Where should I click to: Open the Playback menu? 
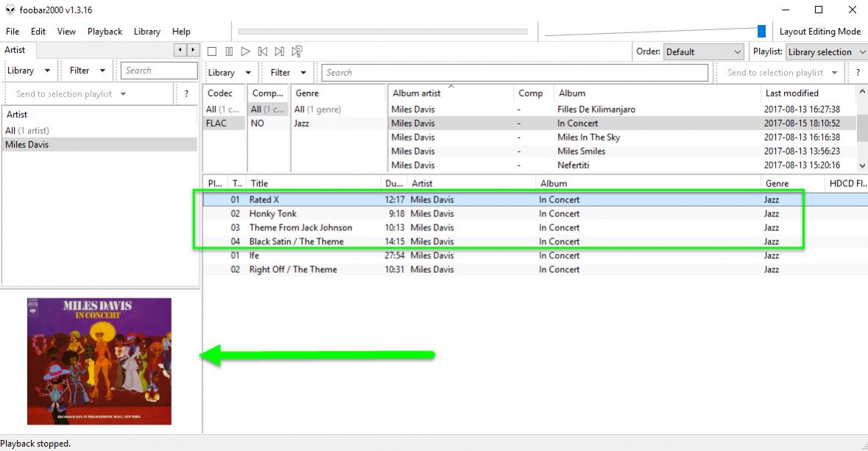pyautogui.click(x=105, y=32)
